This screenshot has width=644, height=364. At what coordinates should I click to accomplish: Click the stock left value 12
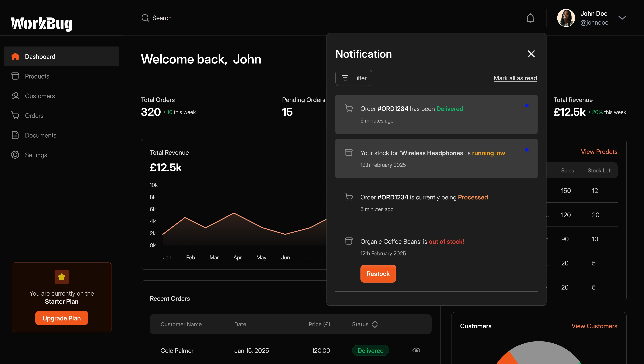tap(595, 191)
